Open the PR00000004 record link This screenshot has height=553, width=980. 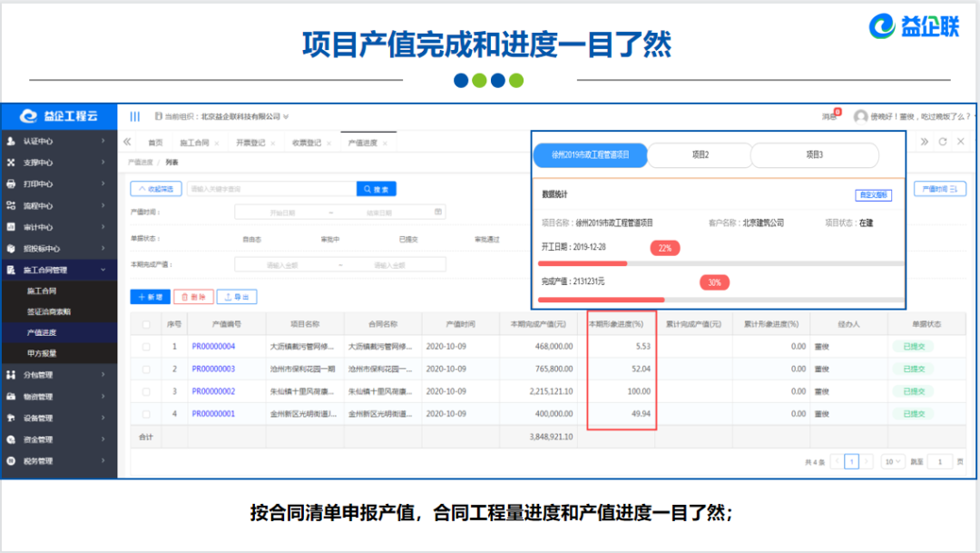[x=213, y=347]
